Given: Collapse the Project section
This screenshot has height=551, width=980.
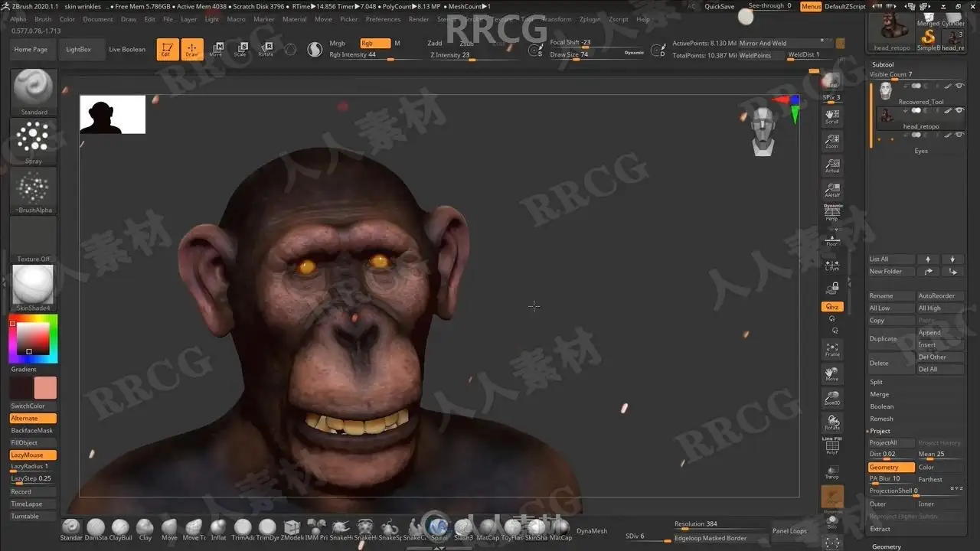Looking at the screenshot, I should [880, 431].
